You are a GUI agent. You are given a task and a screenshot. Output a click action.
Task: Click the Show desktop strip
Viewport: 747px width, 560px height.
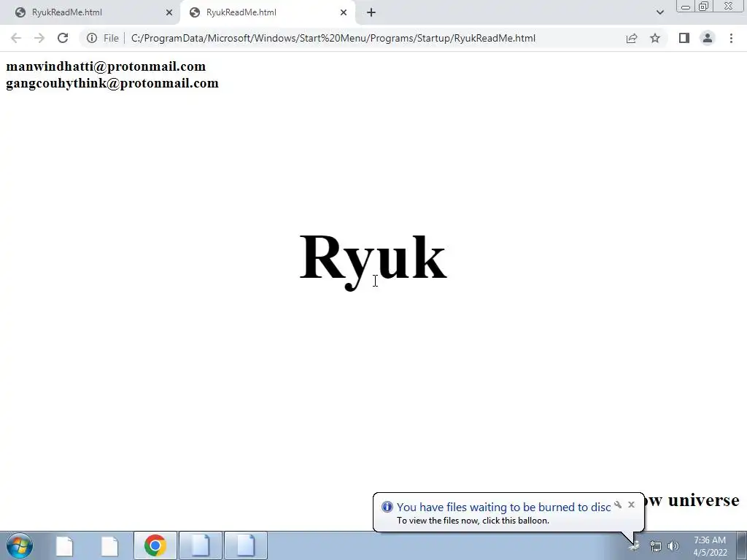(741, 545)
